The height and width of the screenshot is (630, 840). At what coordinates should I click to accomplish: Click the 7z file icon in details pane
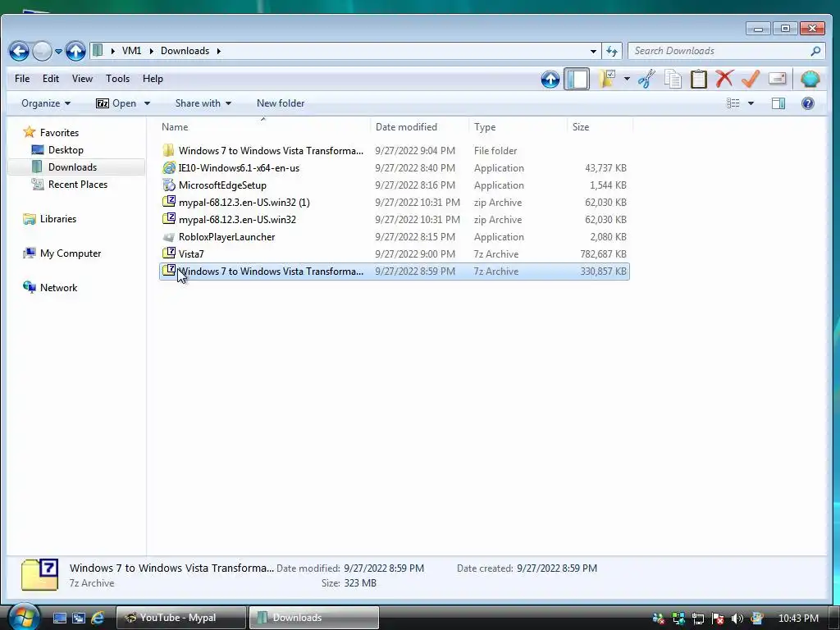tap(39, 575)
